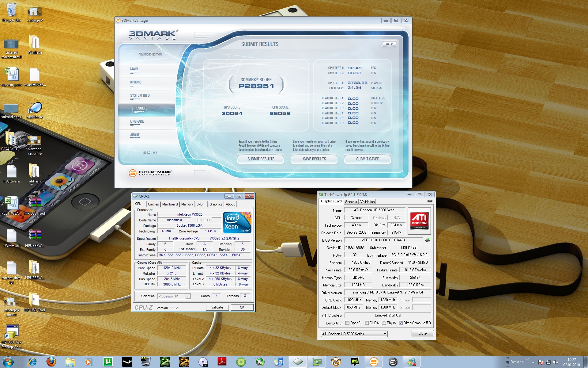Image resolution: width=588 pixels, height=368 pixels.
Task: Click the SUBMIT SAVED button
Action: click(x=367, y=159)
